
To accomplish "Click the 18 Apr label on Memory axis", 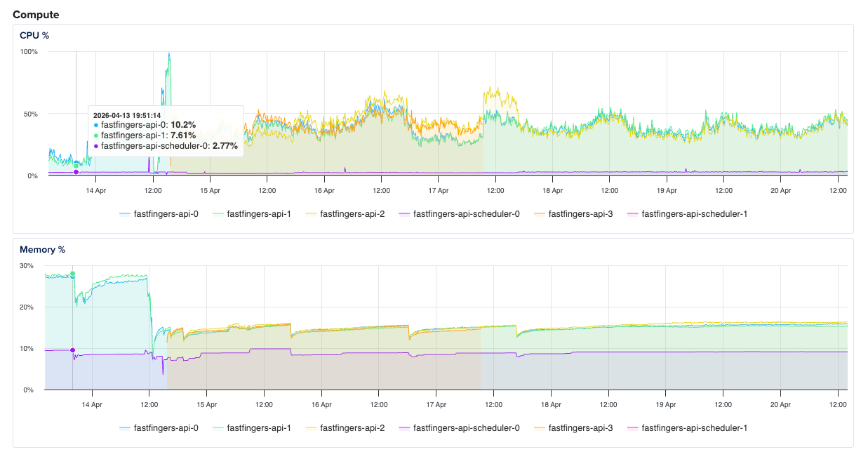I will (x=551, y=404).
